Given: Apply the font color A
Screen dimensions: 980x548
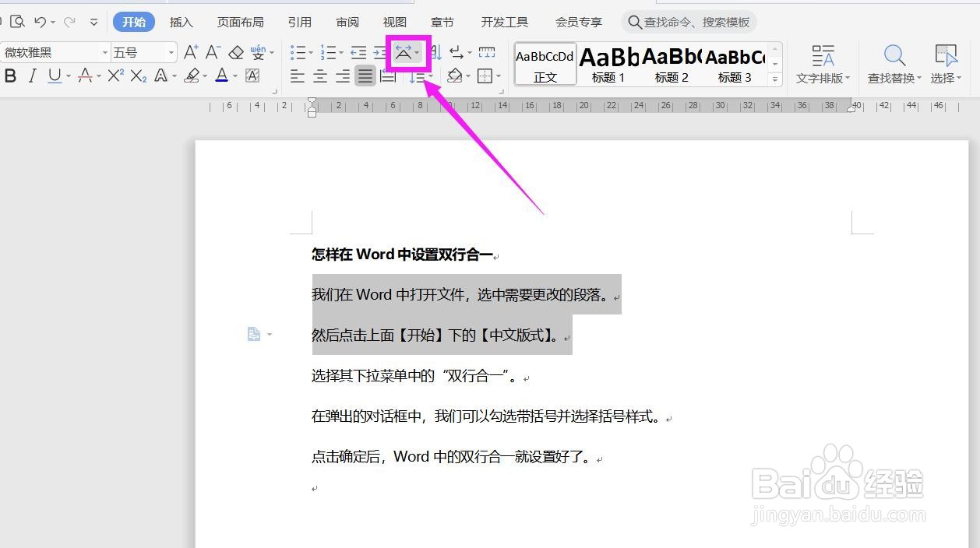Looking at the screenshot, I should [222, 76].
